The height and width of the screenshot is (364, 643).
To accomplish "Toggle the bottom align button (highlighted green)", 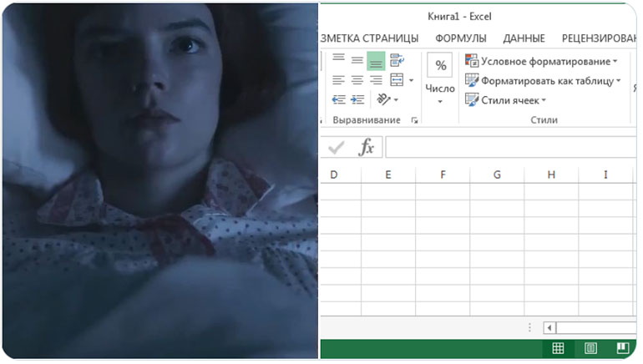I will click(x=376, y=61).
